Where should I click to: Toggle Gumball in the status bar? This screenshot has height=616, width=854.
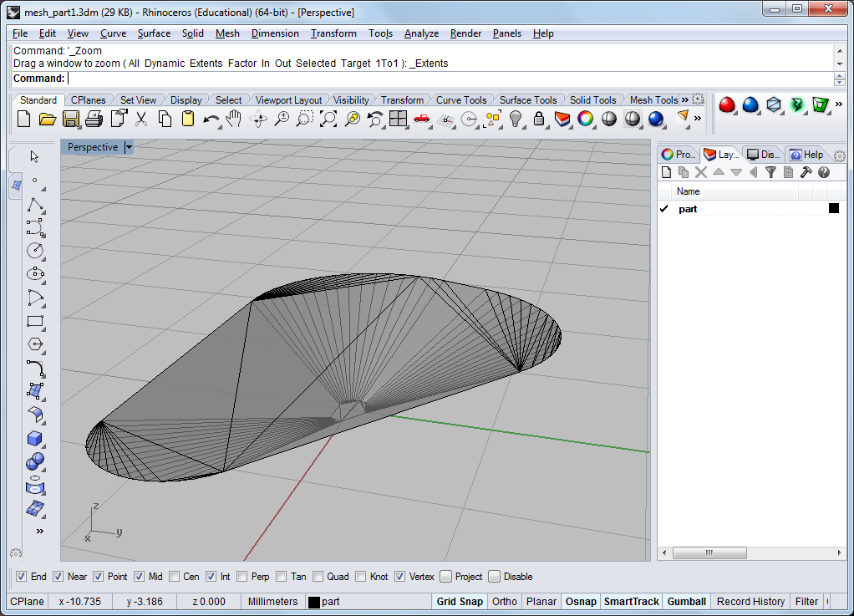[686, 601]
